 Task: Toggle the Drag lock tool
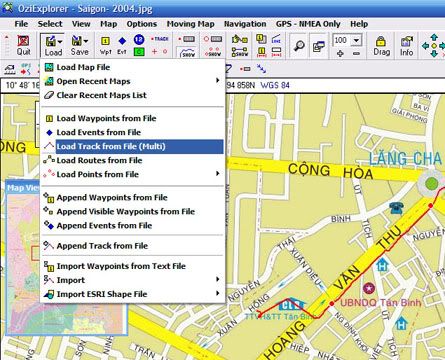click(x=381, y=45)
